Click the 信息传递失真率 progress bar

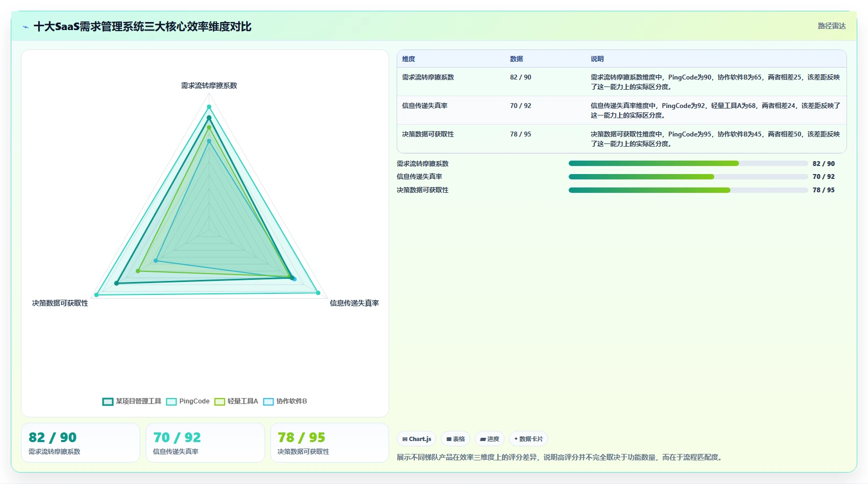coord(688,177)
